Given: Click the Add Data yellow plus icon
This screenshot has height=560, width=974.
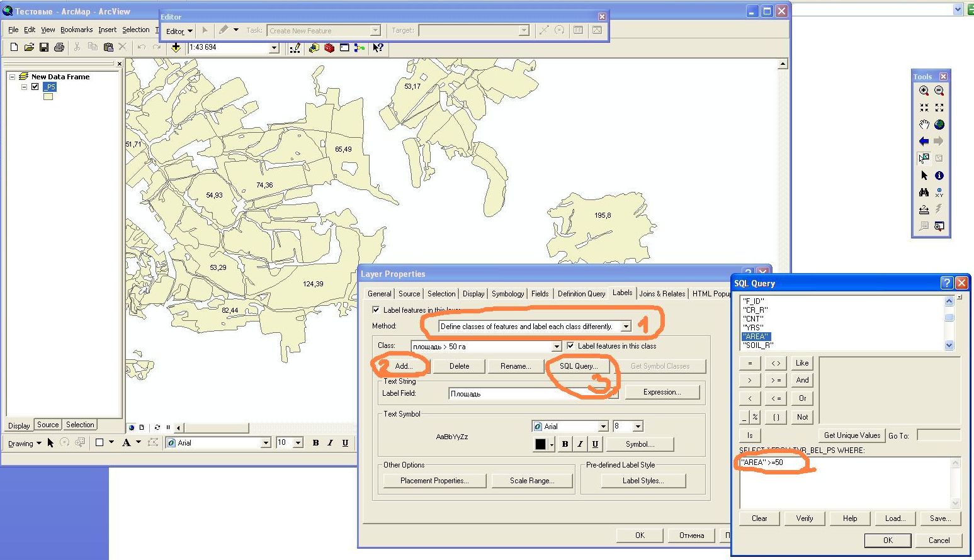Looking at the screenshot, I should (x=176, y=47).
